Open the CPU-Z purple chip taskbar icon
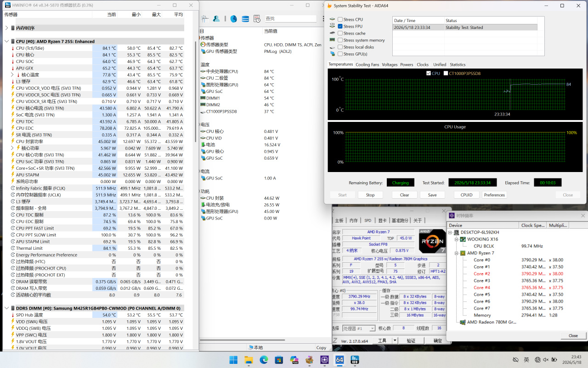Screen dimensions: 588x368 coord(324,360)
